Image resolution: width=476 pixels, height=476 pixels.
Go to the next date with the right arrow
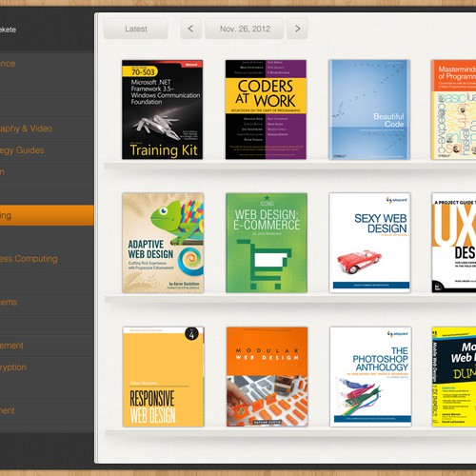[297, 29]
